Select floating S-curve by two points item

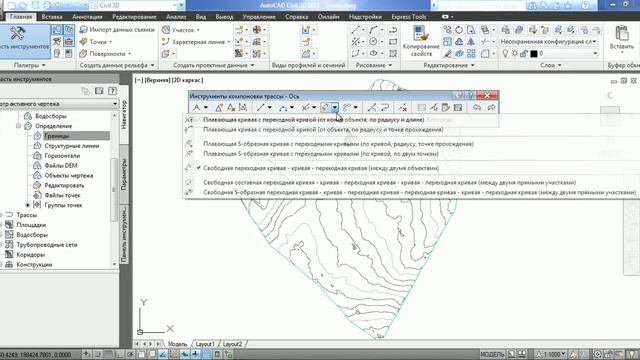point(320,154)
